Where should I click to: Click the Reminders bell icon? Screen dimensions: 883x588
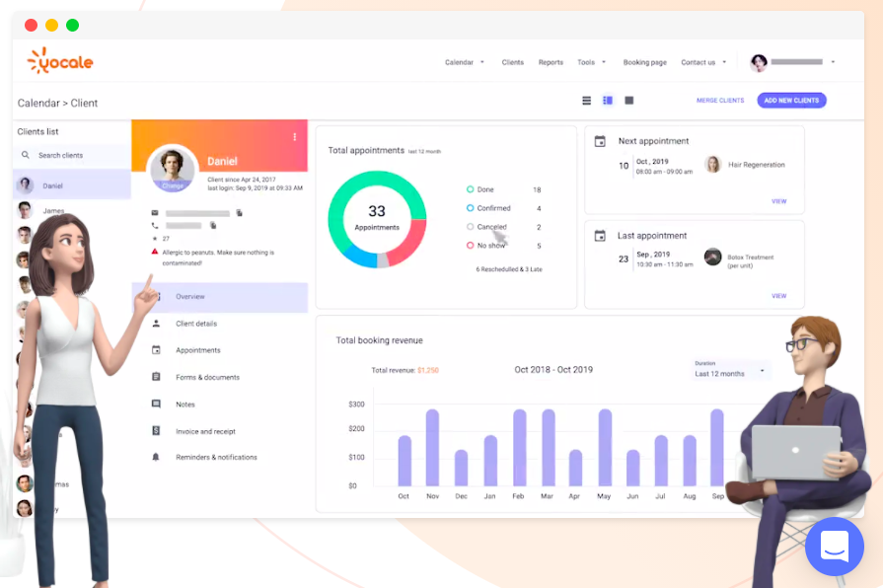pyautogui.click(x=156, y=457)
